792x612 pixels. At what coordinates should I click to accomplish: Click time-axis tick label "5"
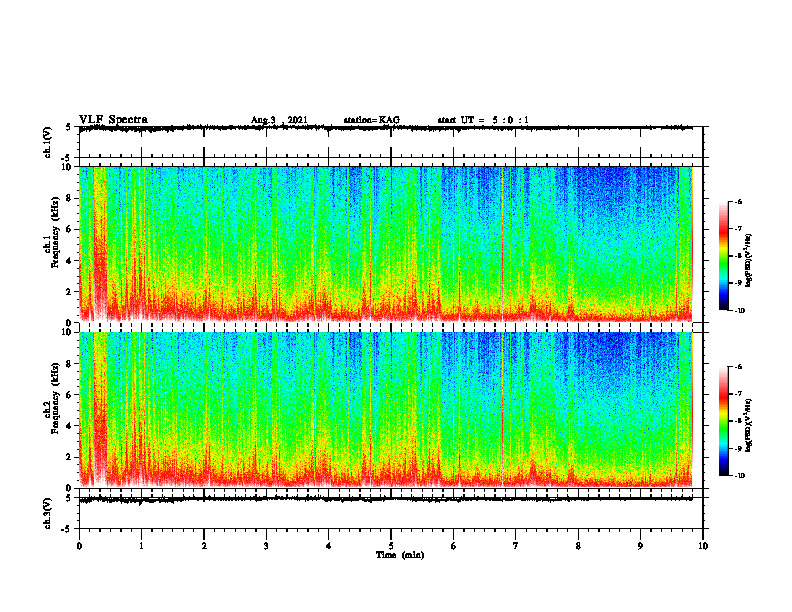(391, 545)
